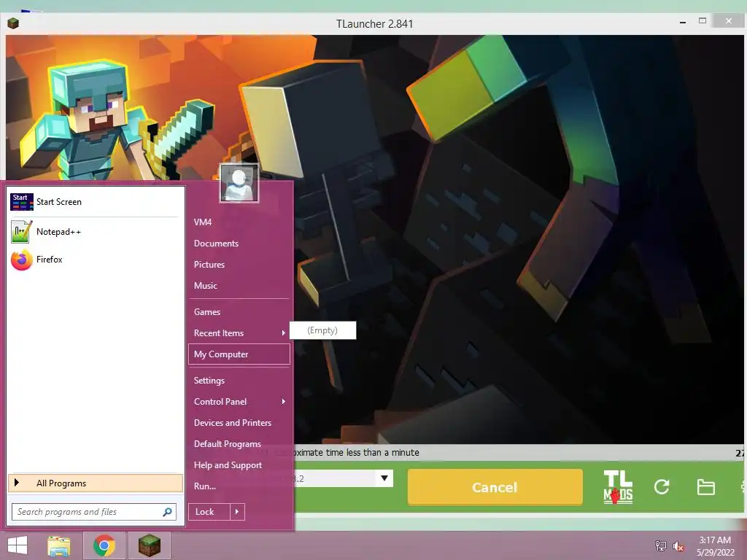
Task: Open the taskbar clock and date
Action: (x=715, y=546)
